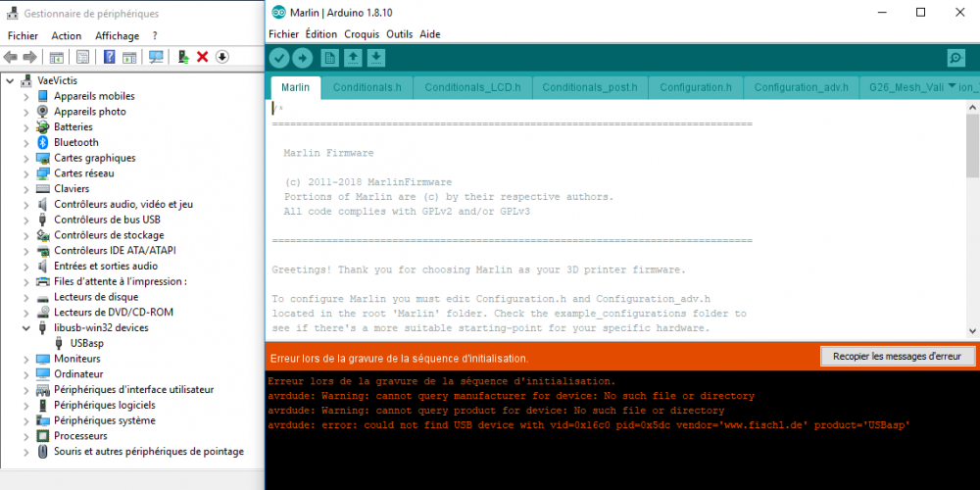Click the Processeurs category icon

[42, 436]
